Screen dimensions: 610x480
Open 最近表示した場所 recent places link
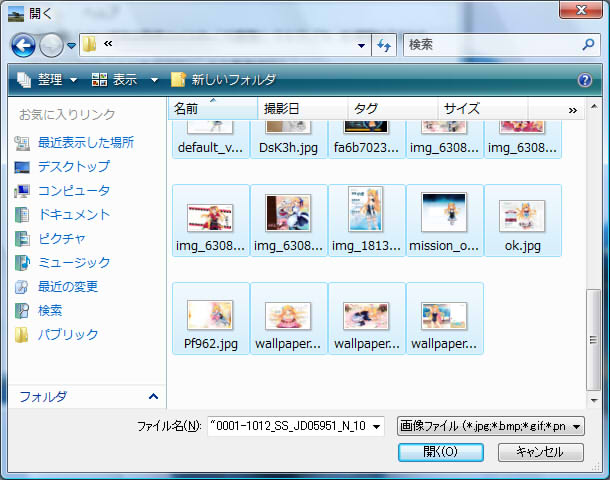[x=86, y=143]
